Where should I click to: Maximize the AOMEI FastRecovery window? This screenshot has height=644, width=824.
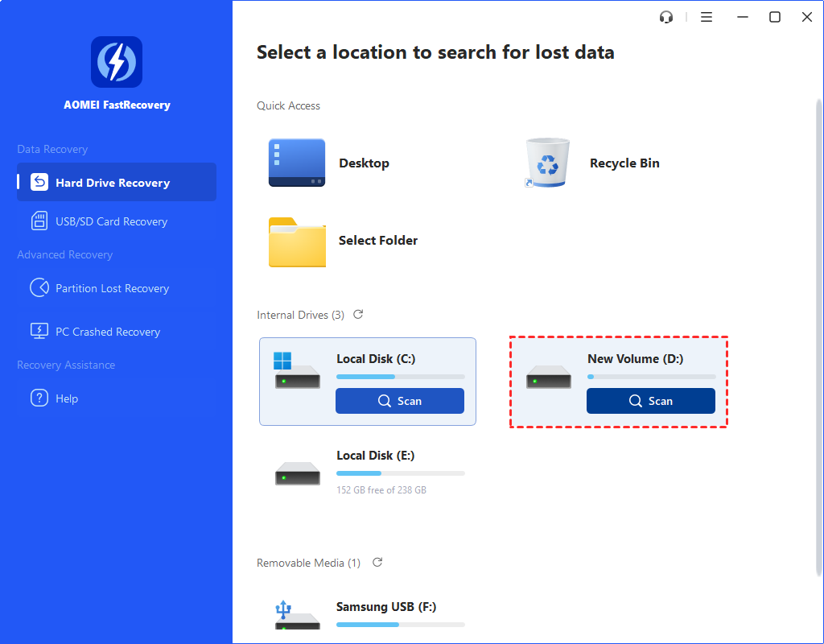click(775, 18)
